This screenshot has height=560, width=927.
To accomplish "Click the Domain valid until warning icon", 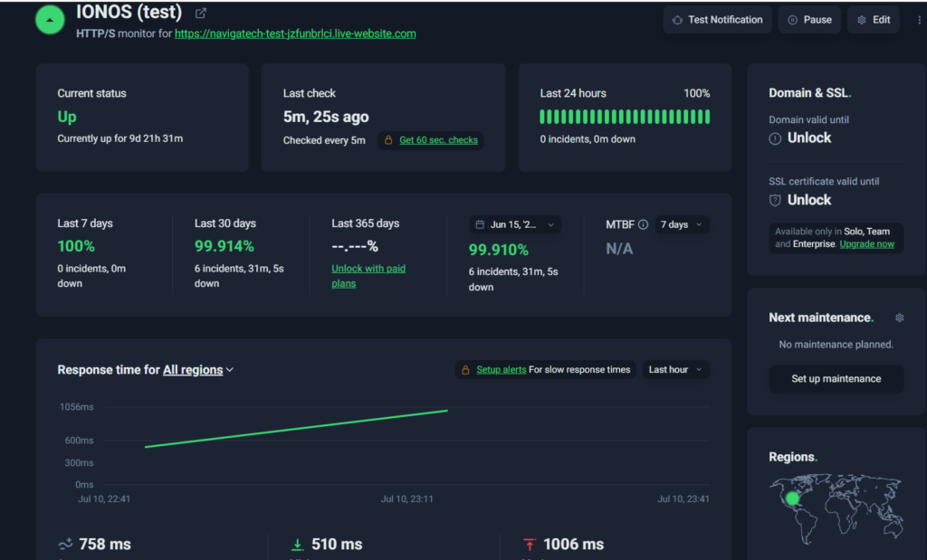I will [775, 138].
